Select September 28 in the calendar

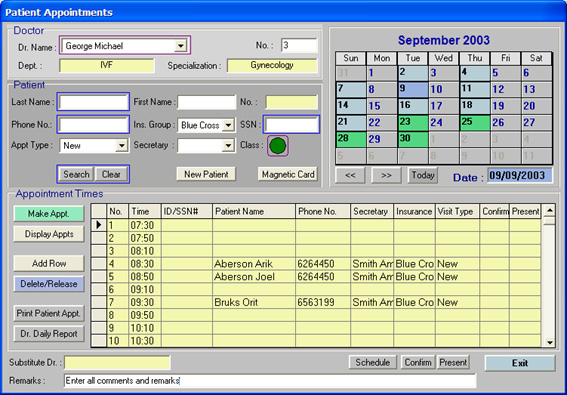click(351, 140)
